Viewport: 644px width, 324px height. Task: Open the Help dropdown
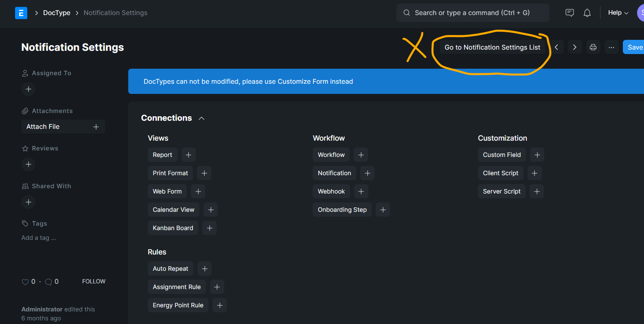coord(617,13)
